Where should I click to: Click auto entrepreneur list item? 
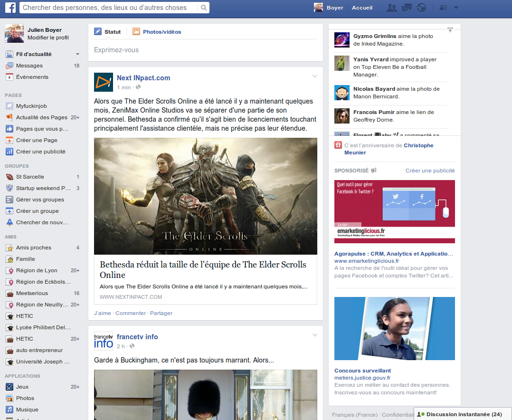(42, 350)
